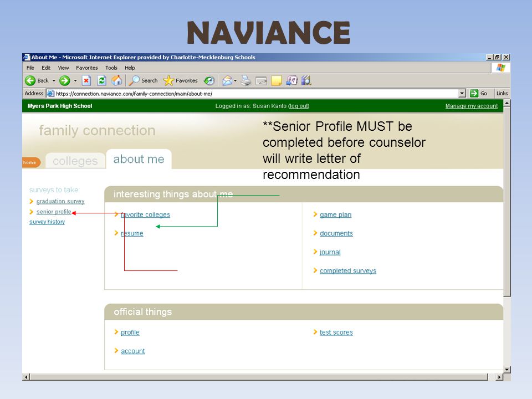Click the Edit toolbar icon beside Print
Viewport: 532px width, 399px height.
[x=261, y=81]
